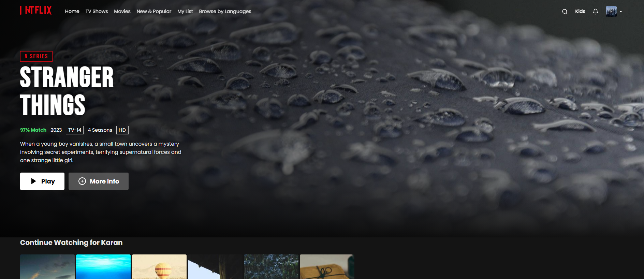The height and width of the screenshot is (279, 644).
Task: Open the wrapped parcel thumbnail
Action: (x=327, y=267)
